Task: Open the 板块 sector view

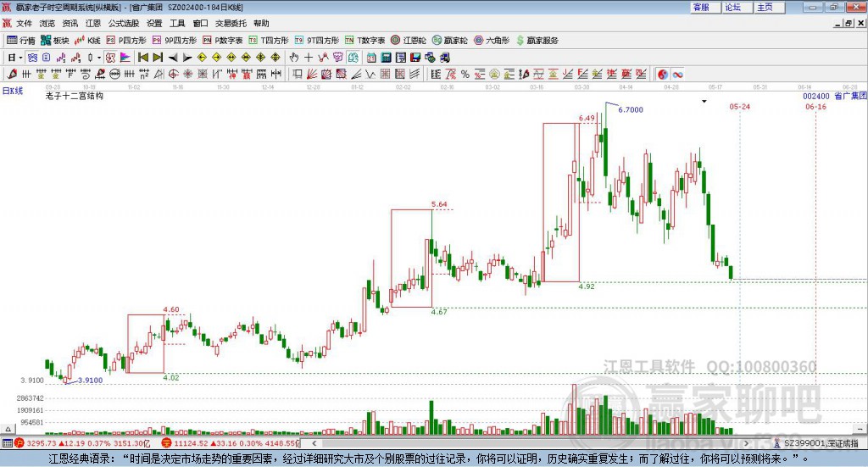Action: pos(54,41)
